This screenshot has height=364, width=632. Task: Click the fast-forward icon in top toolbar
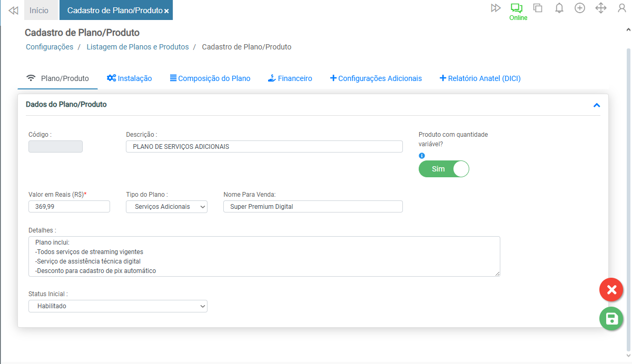496,8
